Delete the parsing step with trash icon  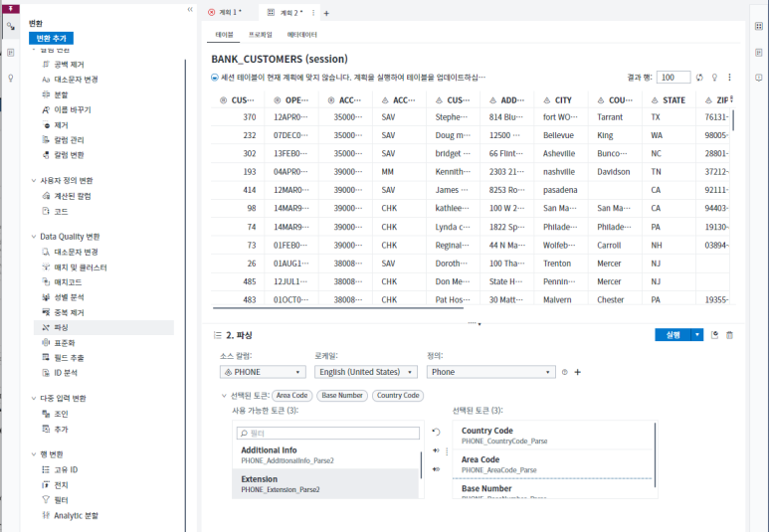(729, 335)
